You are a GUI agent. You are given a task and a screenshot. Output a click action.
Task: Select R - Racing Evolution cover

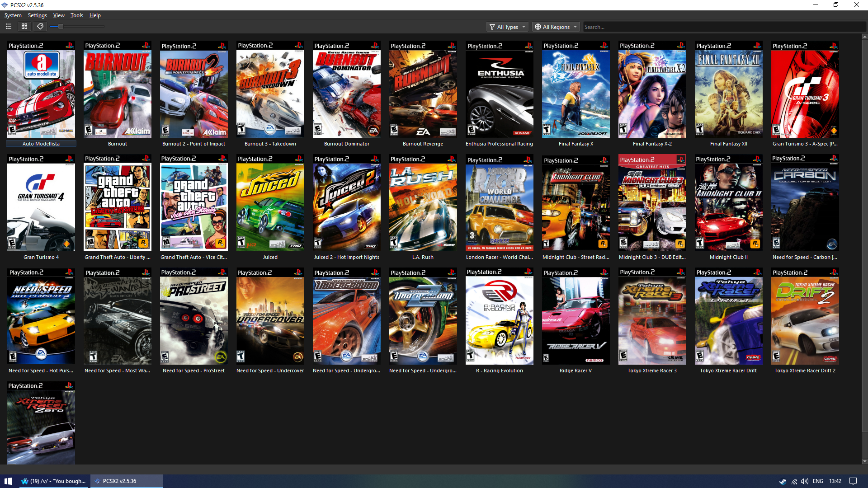500,316
